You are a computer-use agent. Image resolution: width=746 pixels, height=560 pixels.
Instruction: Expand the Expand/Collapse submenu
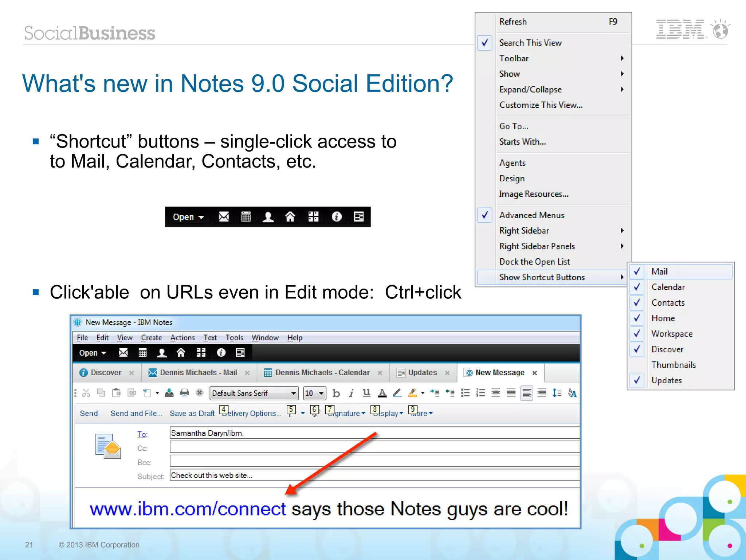click(x=553, y=90)
